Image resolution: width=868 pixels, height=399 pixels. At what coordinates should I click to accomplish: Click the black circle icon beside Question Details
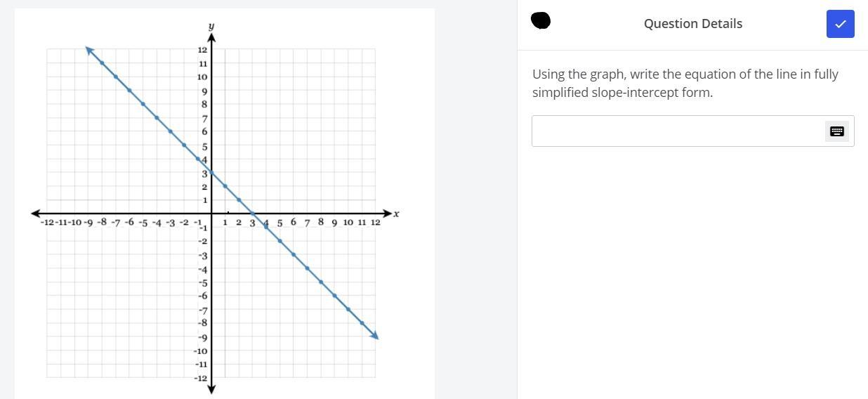pos(541,21)
